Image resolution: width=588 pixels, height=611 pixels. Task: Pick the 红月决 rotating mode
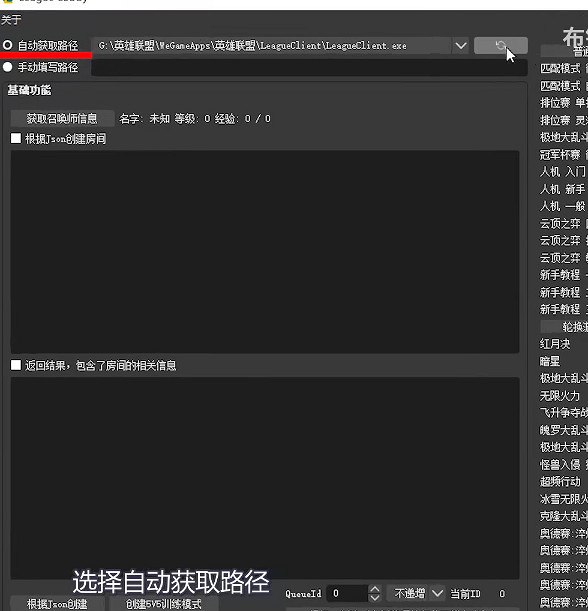[x=555, y=344]
